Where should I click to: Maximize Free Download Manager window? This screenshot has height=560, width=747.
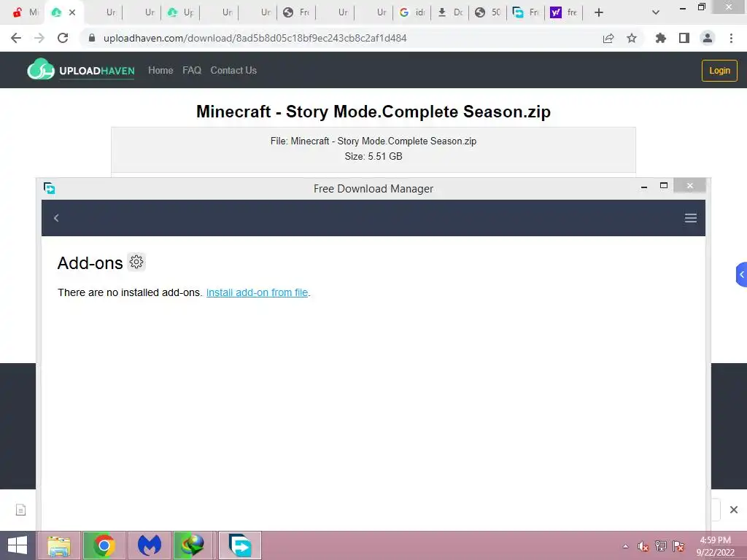pos(664,186)
